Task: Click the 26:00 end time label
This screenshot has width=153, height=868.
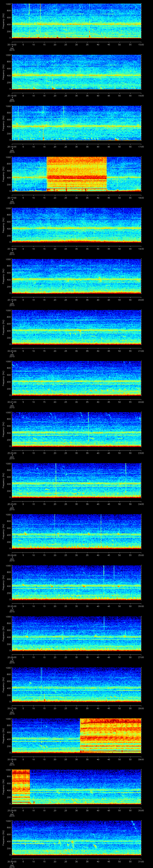Action: (x=141, y=606)
